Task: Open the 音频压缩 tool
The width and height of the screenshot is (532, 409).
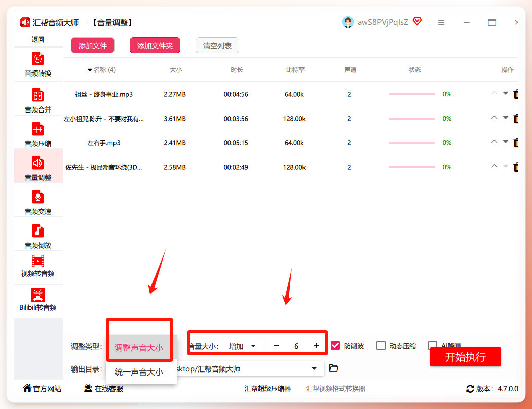Action: click(38, 134)
